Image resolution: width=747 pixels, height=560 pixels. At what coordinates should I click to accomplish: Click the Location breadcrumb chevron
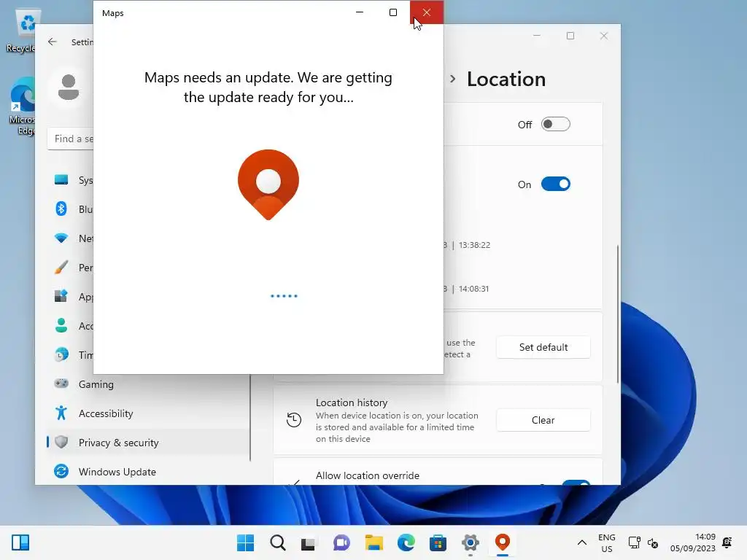click(452, 79)
